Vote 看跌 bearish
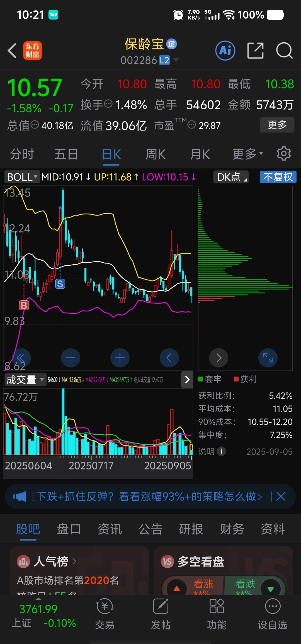The image size is (301, 644). (x=255, y=586)
